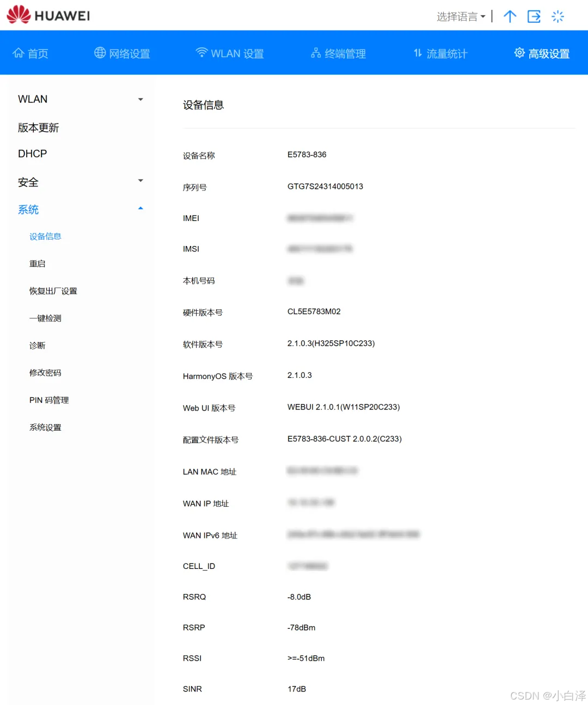Click the logout exit icon
Viewport: 588px width, 705px height.
point(534,16)
